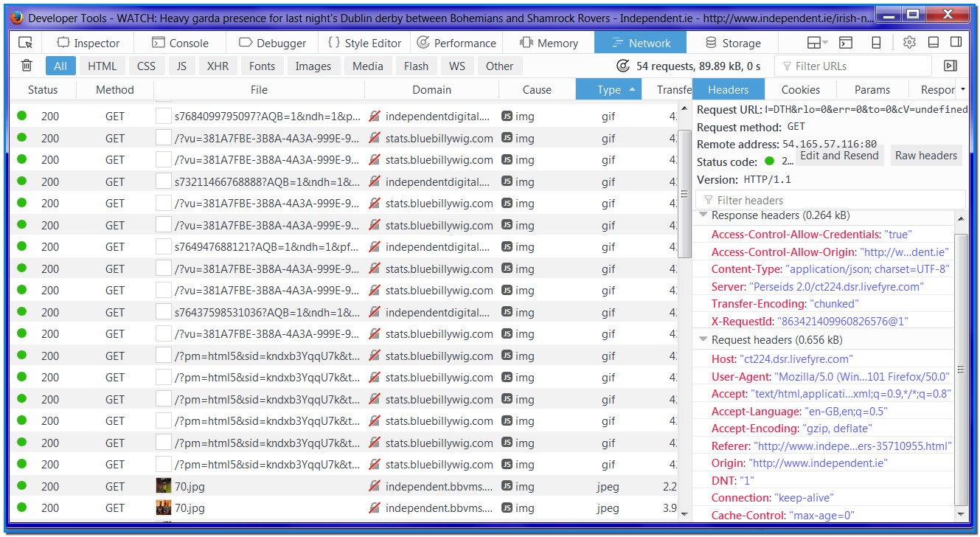Select the Performance panel tab
The height and width of the screenshot is (537, 980).
point(456,43)
